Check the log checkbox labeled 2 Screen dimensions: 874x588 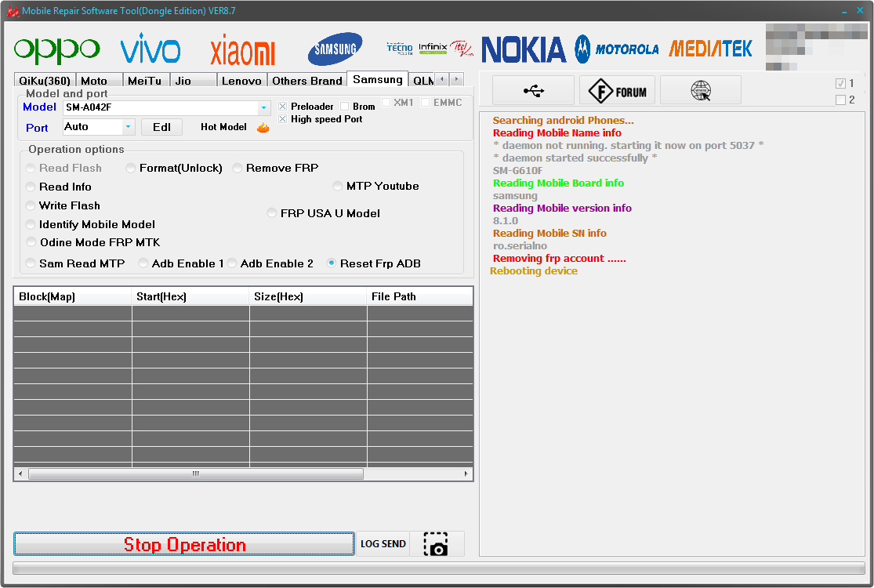pyautogui.click(x=840, y=100)
